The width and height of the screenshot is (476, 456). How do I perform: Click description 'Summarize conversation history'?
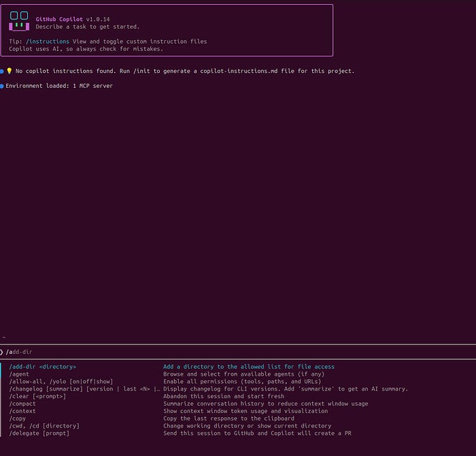click(266, 404)
